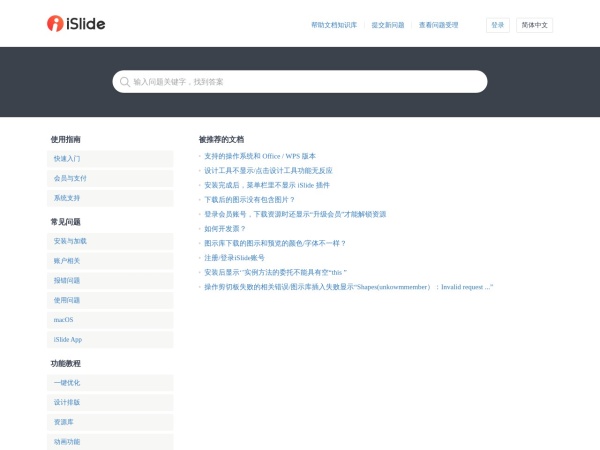Viewport: 600px width, 450px height.
Task: Click the 常见问题 section heading
Action: tap(65, 222)
